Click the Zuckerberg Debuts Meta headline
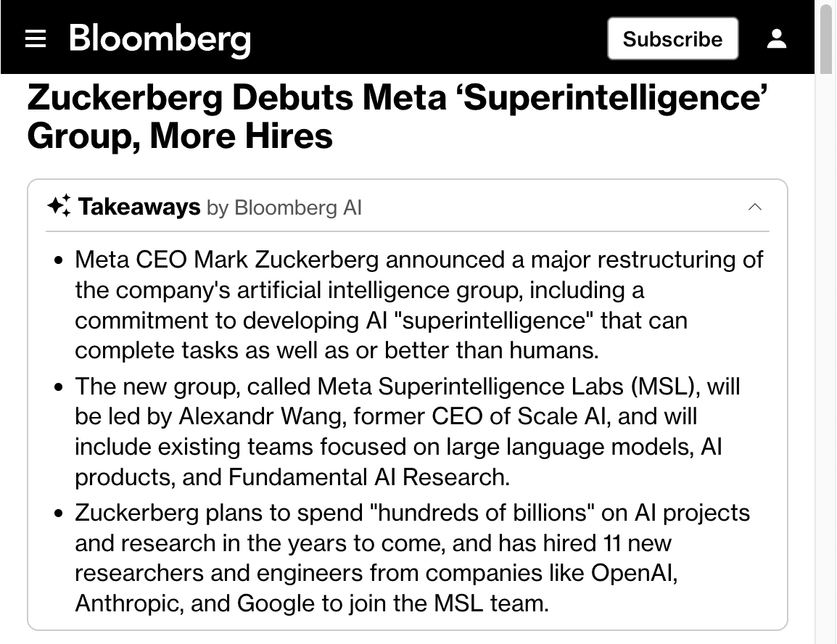Screen dimensions: 837x644 [397, 116]
